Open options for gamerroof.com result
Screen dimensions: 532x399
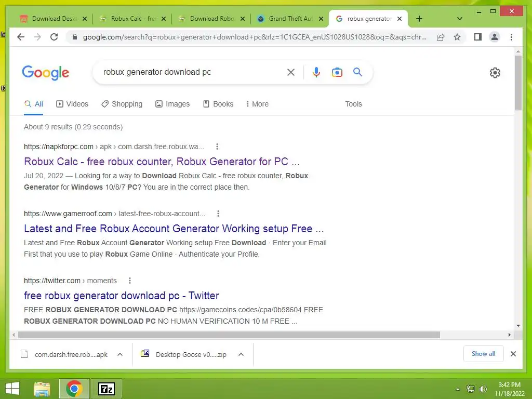218,214
